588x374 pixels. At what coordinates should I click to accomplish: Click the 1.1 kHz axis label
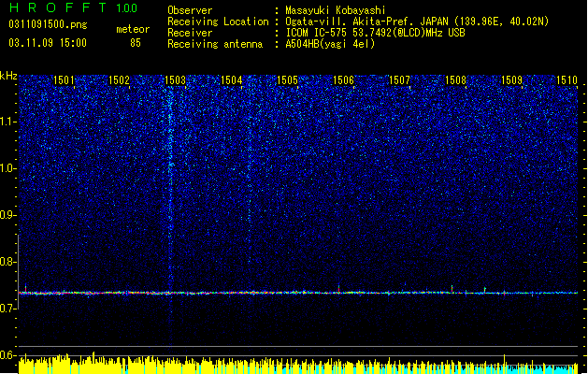[8, 122]
